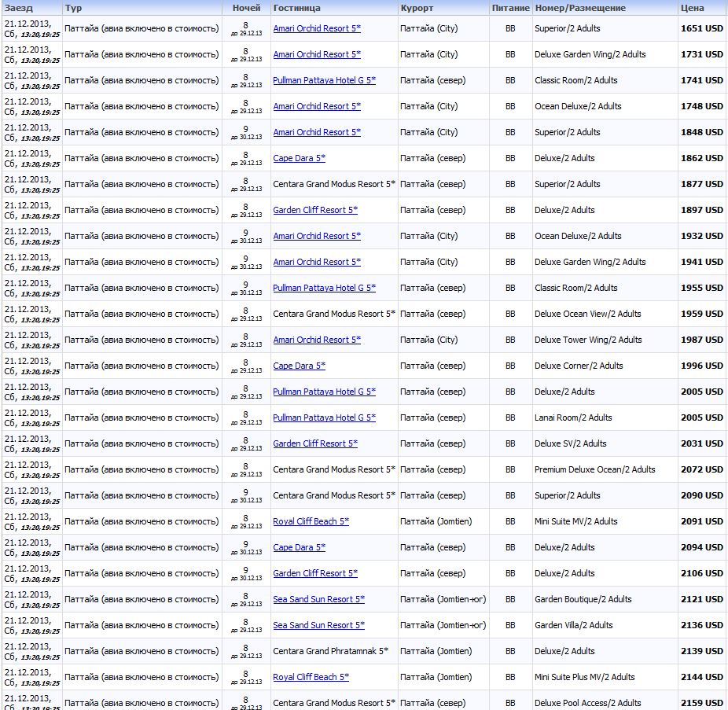
Task: Open Garden Cliff Resort link at 1897 USD
Action: pyautogui.click(x=315, y=210)
